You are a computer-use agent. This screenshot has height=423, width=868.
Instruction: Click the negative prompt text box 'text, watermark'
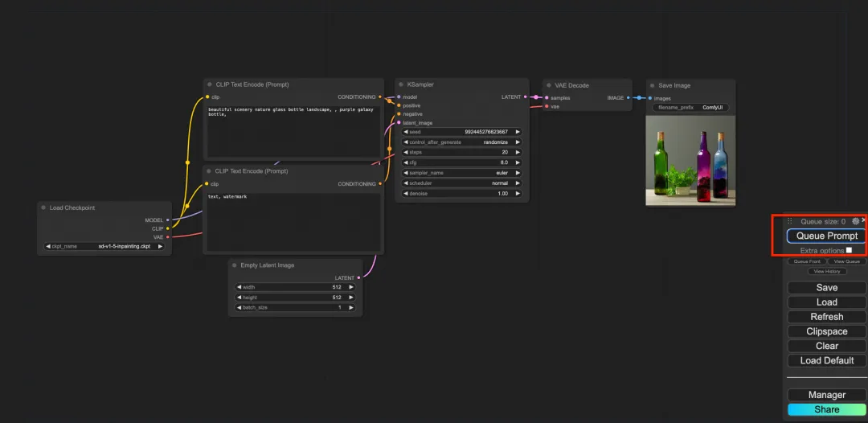click(293, 222)
